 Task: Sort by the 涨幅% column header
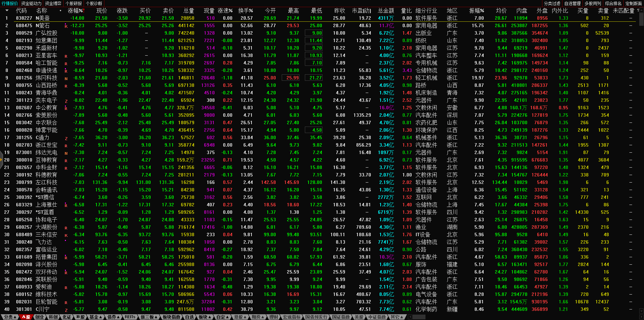click(75, 11)
